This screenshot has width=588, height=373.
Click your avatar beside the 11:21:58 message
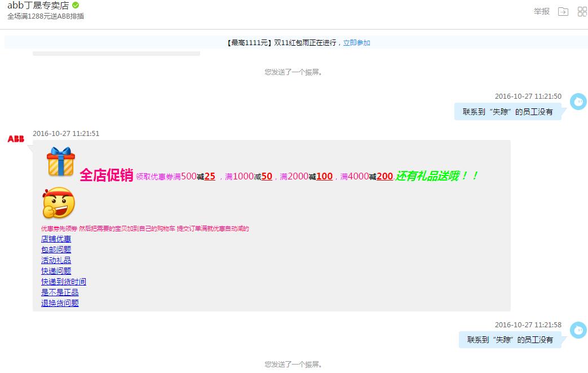tap(578, 330)
